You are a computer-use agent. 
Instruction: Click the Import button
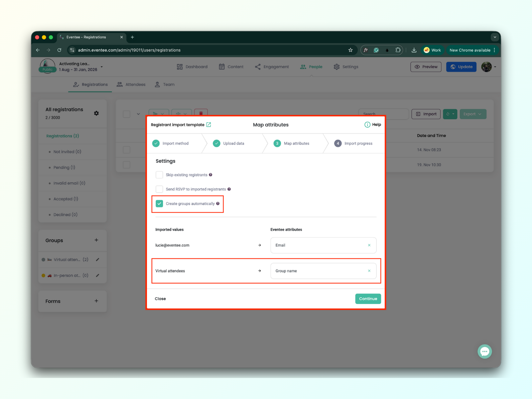tap(426, 114)
